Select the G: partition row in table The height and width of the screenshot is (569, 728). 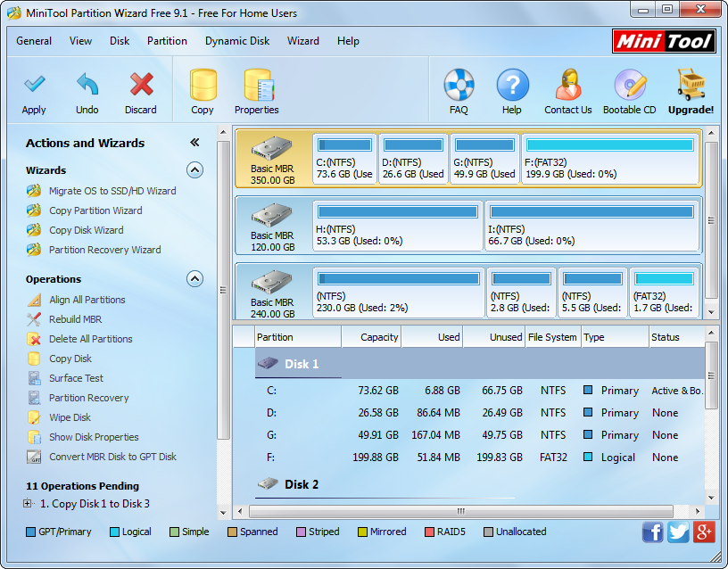click(x=480, y=435)
